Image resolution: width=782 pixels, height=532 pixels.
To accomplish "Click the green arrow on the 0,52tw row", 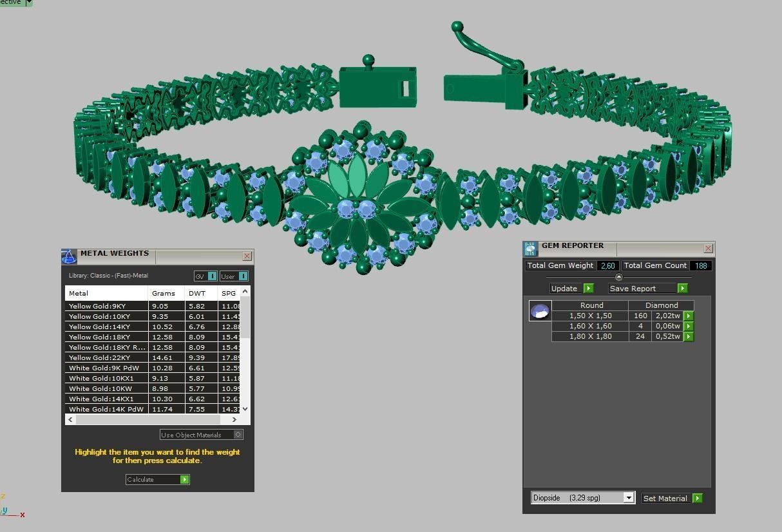I will (689, 336).
